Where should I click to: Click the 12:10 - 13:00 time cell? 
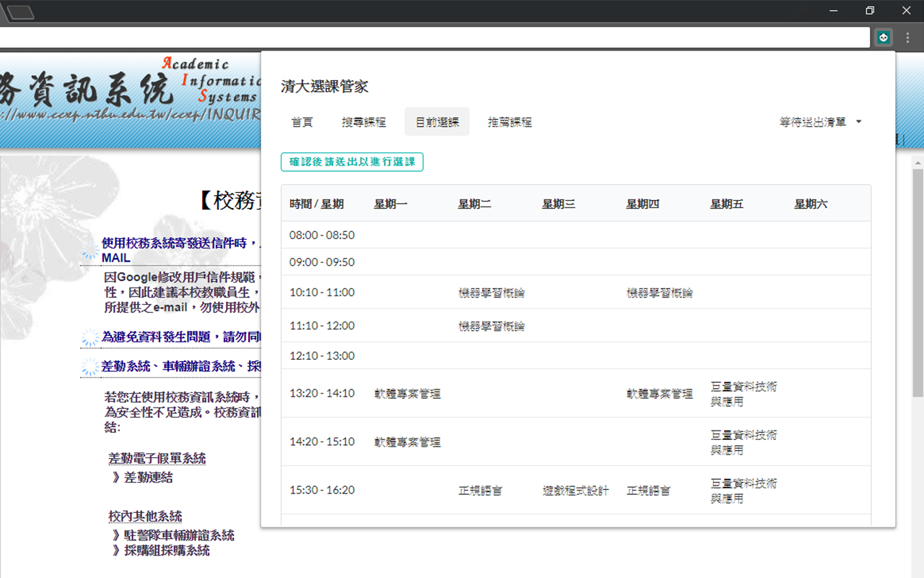pos(322,355)
